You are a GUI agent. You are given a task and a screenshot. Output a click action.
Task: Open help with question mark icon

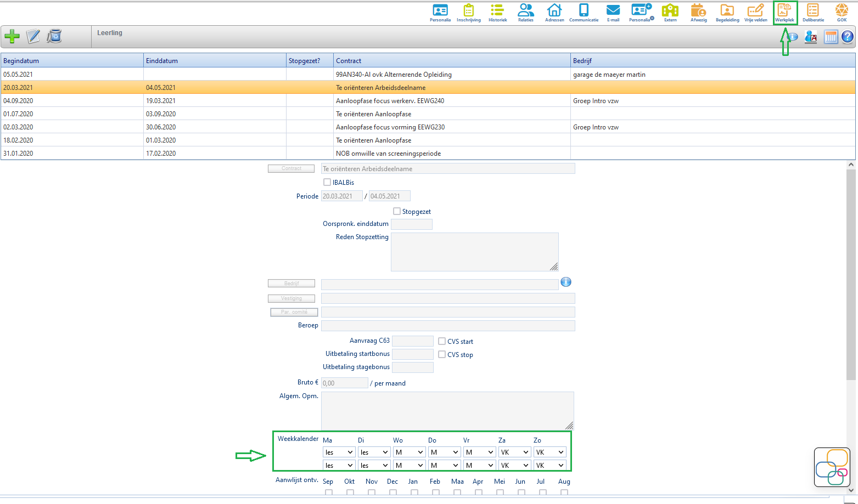click(848, 37)
